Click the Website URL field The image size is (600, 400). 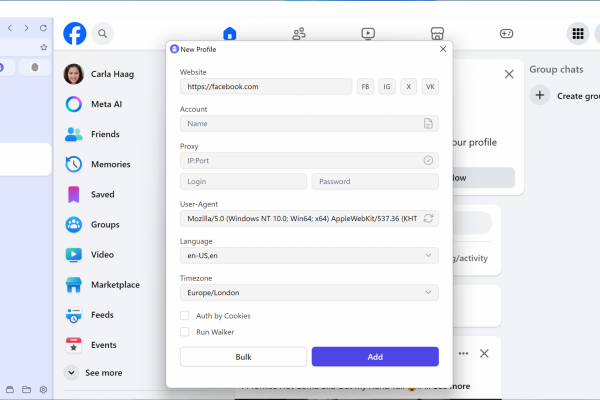[x=266, y=87]
